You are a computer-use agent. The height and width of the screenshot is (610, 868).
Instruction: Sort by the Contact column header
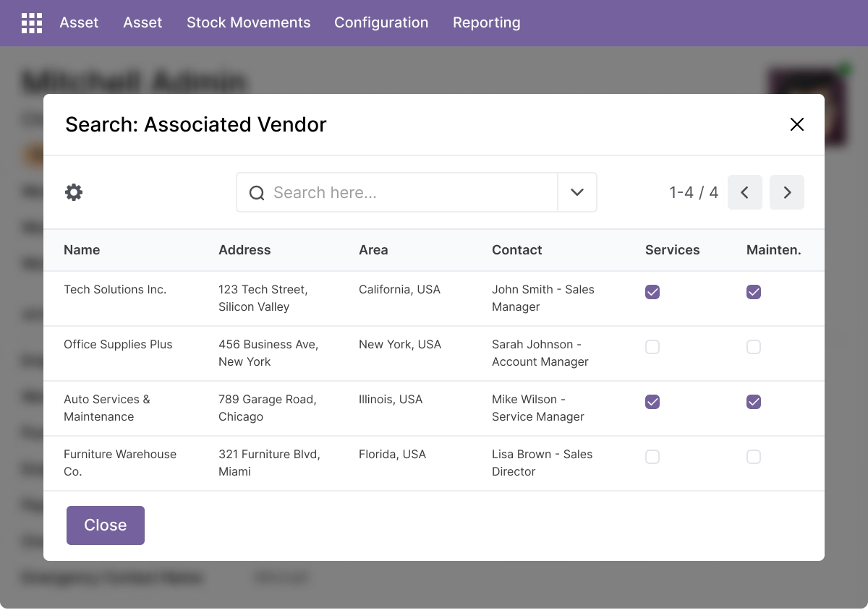(517, 250)
